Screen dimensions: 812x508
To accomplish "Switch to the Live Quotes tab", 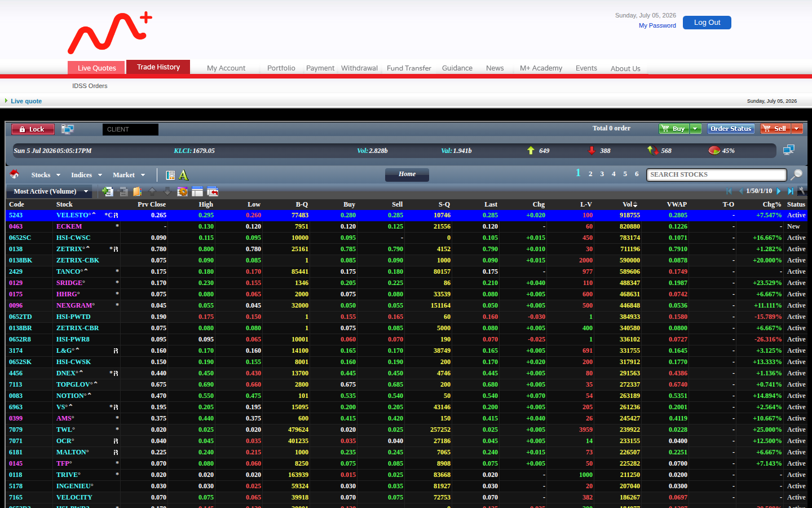I will [97, 68].
